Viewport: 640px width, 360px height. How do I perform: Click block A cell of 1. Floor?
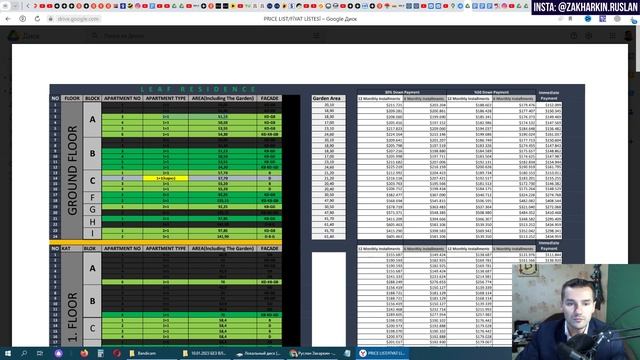coord(92,268)
